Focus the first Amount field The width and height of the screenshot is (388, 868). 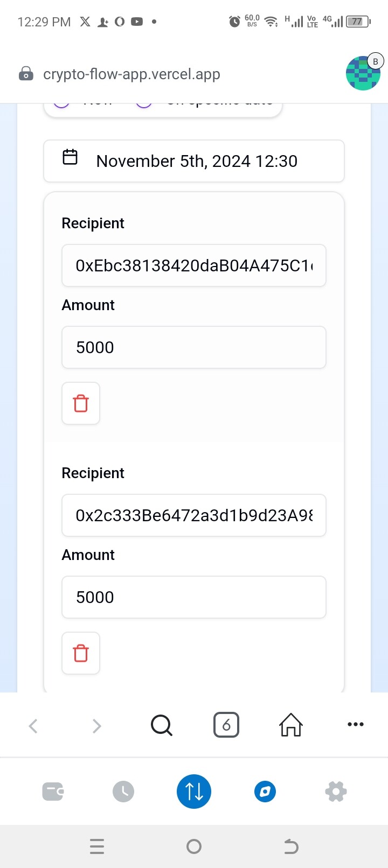[x=194, y=347]
